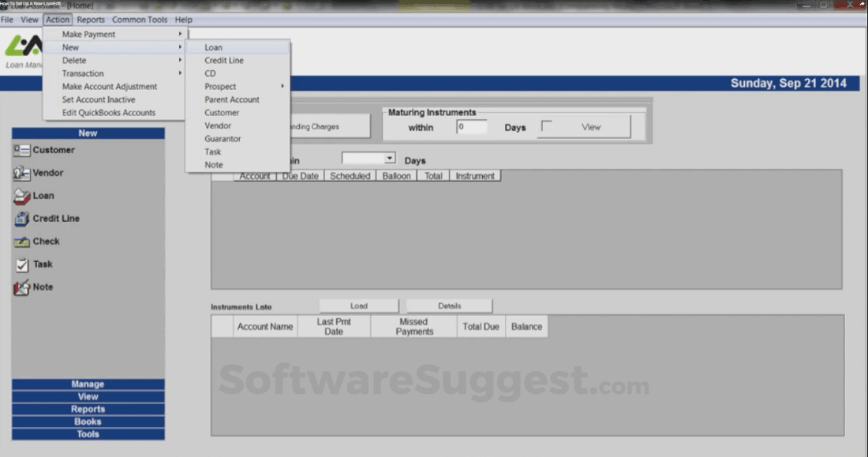Select Parent Account in the submenu
The width and height of the screenshot is (868, 457).
coord(238,99)
